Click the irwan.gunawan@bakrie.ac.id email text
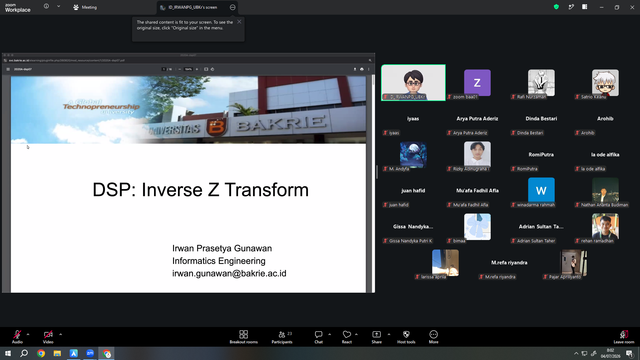This screenshot has height=360, width=640. pos(229,273)
